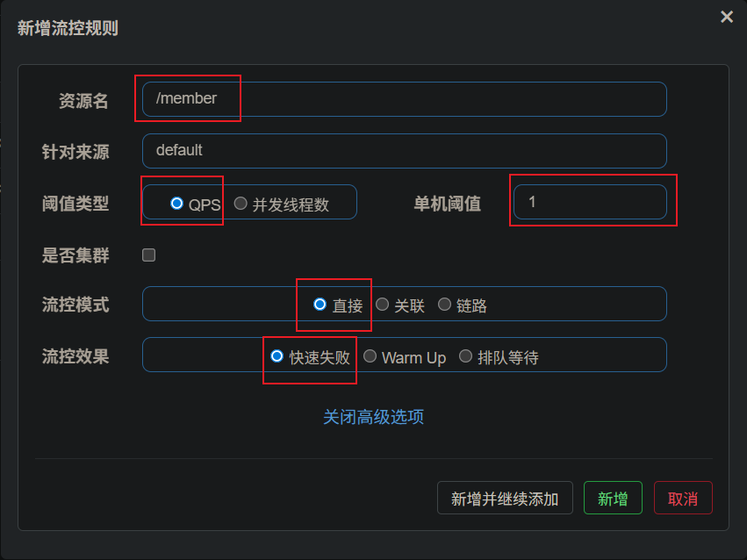Enable the 是否集群 checkbox
Screen dimensions: 747x560
[x=149, y=255]
